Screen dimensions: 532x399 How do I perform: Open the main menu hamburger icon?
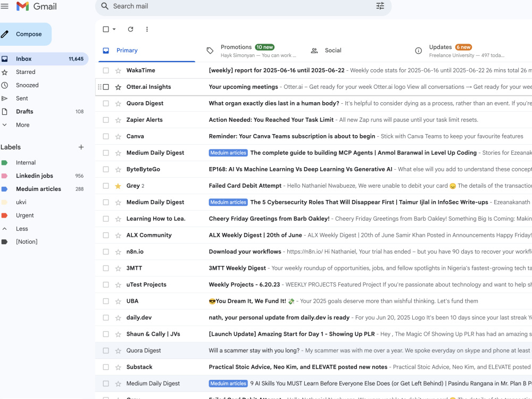(4, 6)
